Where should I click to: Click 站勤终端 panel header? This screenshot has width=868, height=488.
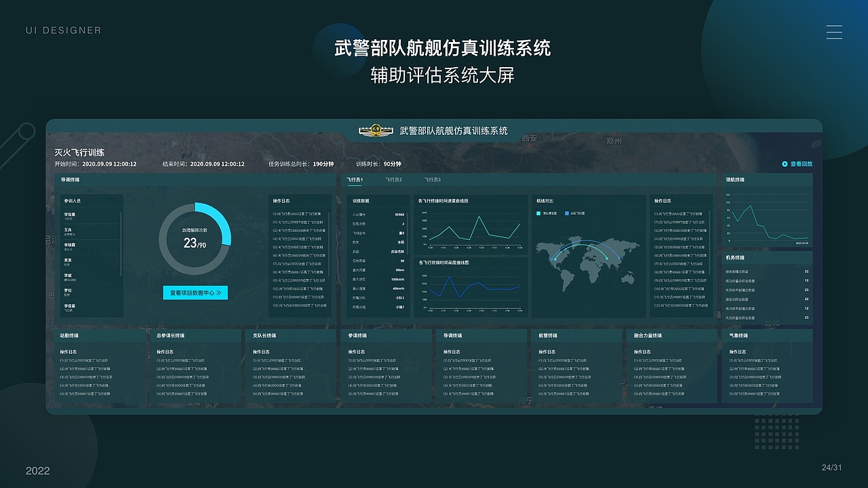point(99,335)
